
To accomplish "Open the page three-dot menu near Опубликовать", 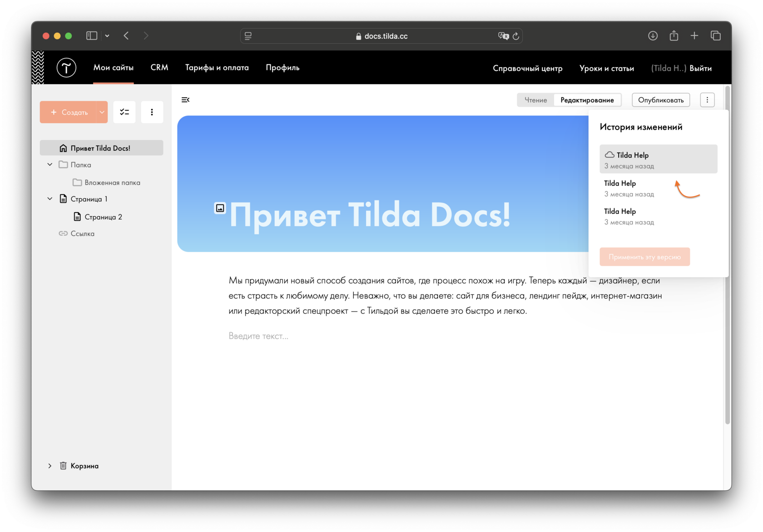I will tap(707, 100).
